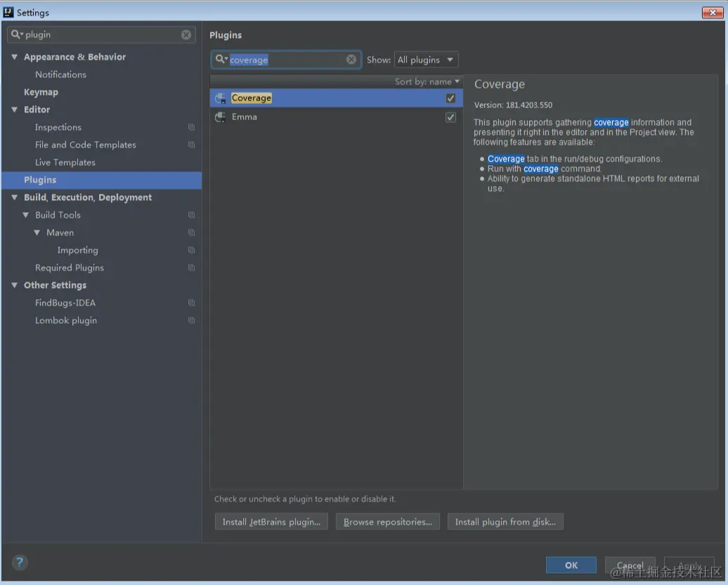Open the Sort by name dropdown
This screenshot has height=585, width=728.
coord(427,81)
